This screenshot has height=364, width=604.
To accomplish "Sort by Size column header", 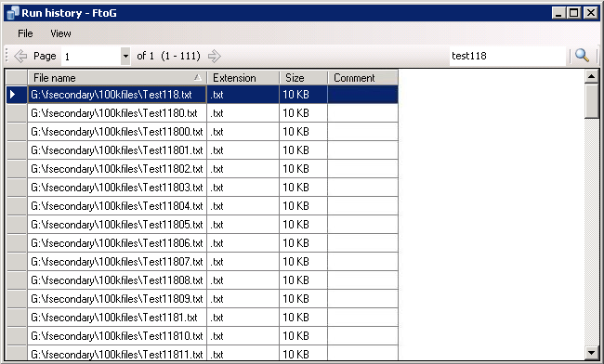I will coord(303,78).
